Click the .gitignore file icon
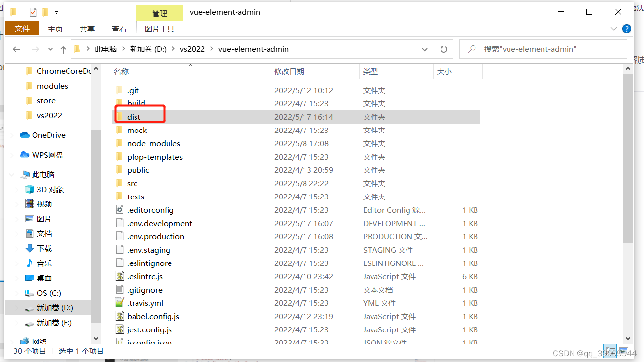The height and width of the screenshot is (362, 644). point(119,290)
